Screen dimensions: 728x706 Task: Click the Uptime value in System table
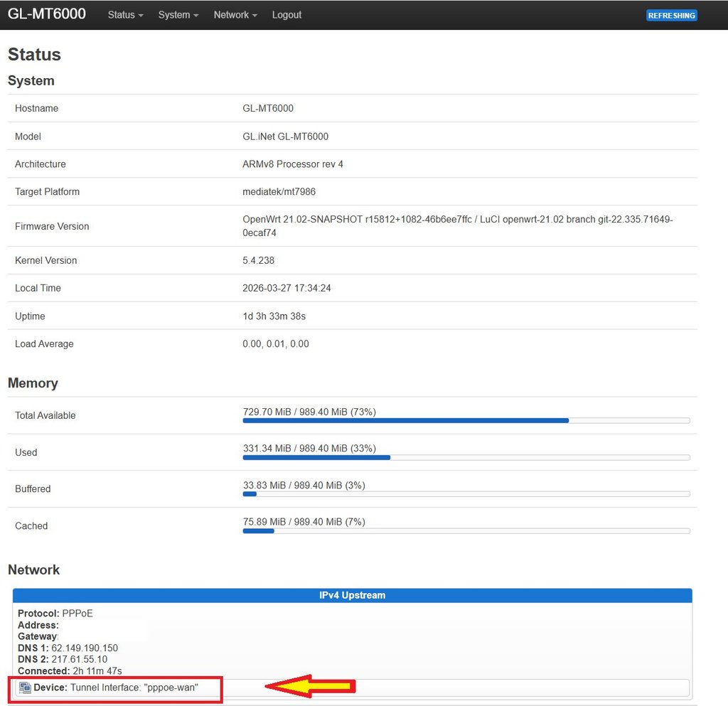(x=274, y=316)
